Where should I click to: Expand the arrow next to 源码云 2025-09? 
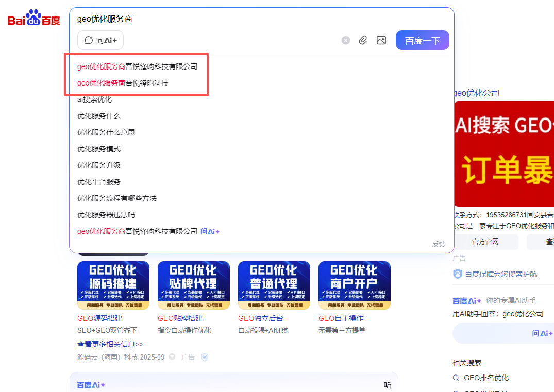pos(172,357)
